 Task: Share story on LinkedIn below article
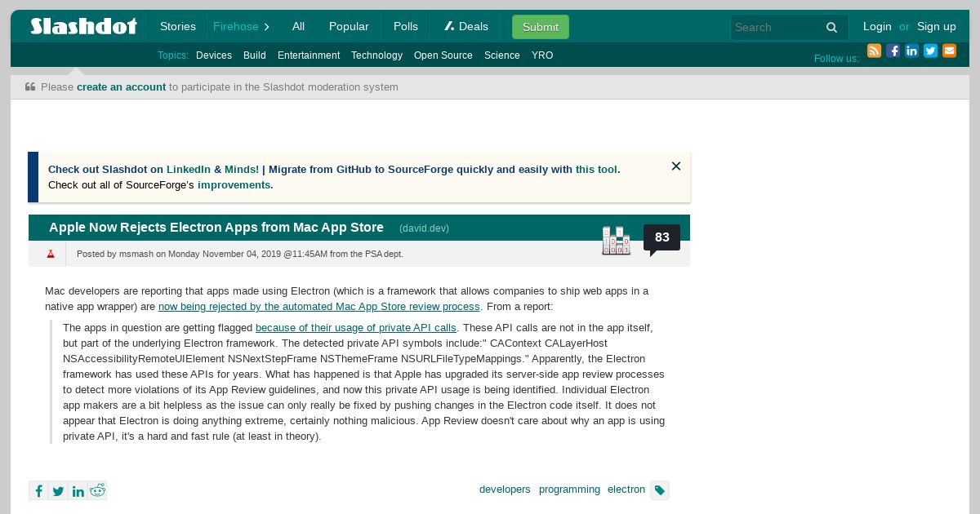point(78,490)
